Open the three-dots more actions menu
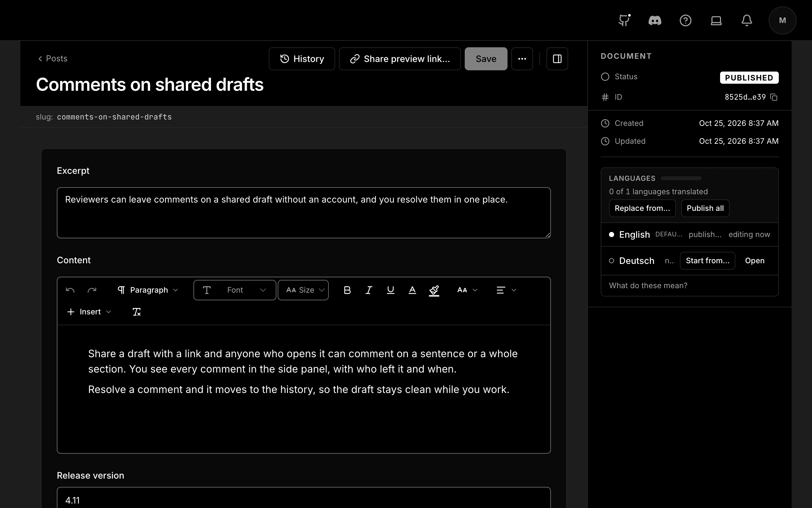 [522, 59]
